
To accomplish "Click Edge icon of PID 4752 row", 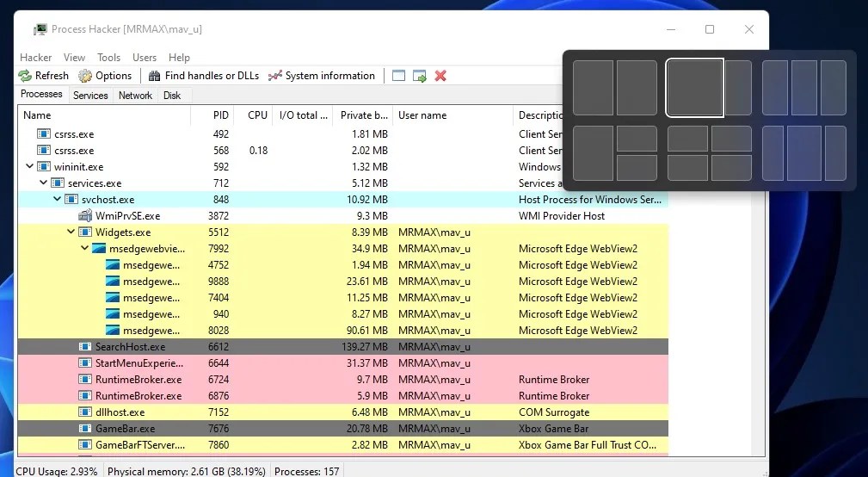I will point(113,265).
